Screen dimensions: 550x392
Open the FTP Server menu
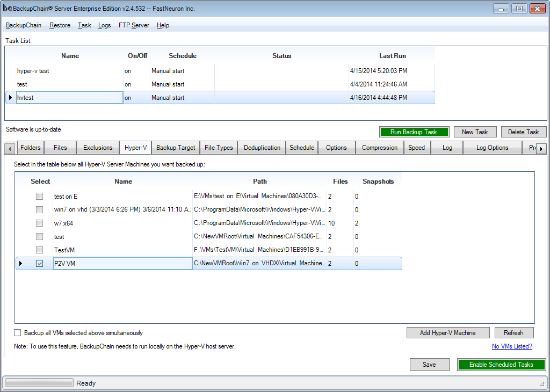(134, 25)
